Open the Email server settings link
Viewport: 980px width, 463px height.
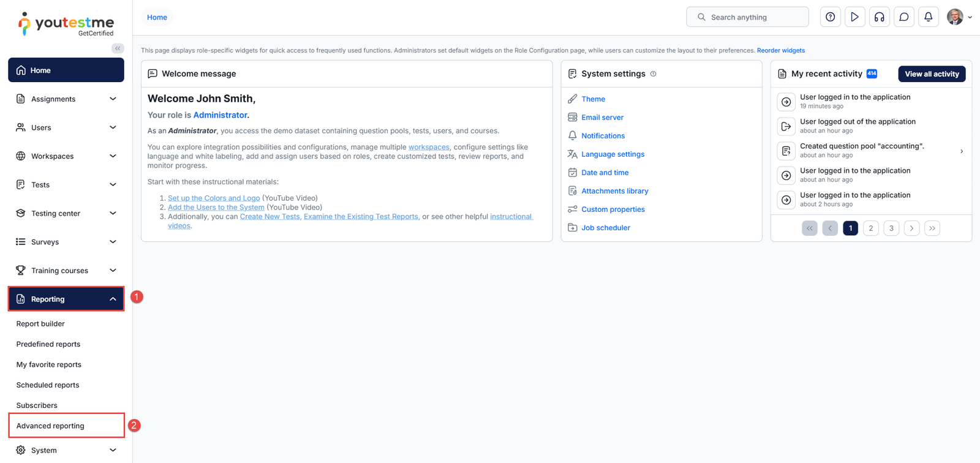[x=602, y=118]
